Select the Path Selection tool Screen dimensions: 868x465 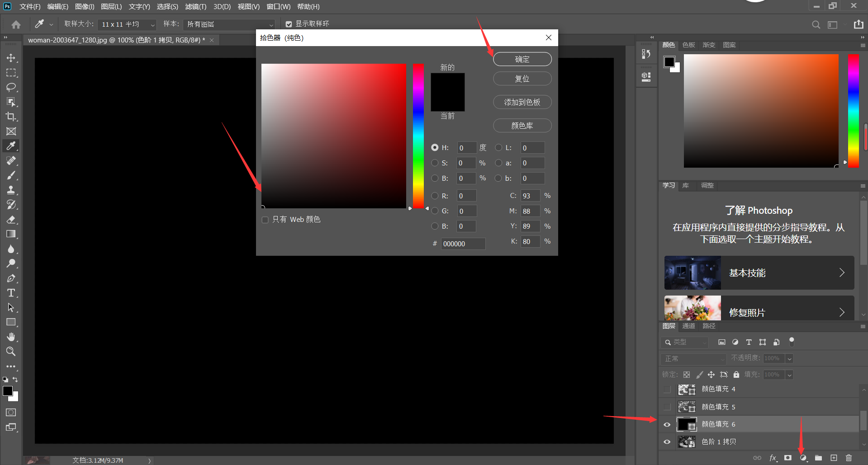tap(11, 308)
